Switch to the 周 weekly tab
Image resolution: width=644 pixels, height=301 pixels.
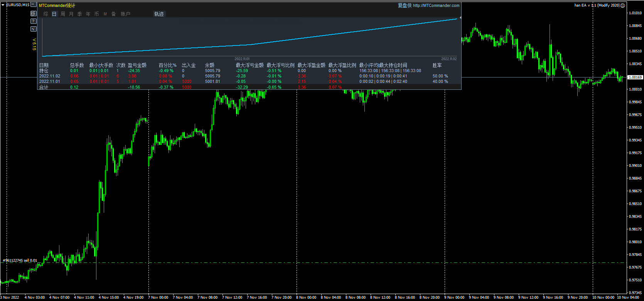(x=63, y=14)
